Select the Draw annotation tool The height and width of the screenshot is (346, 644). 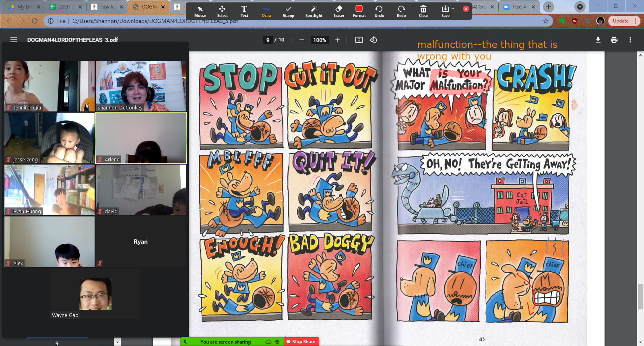pos(266,11)
